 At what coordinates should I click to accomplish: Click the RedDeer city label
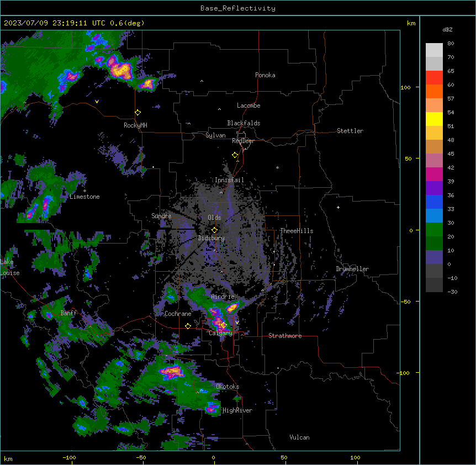(x=244, y=141)
